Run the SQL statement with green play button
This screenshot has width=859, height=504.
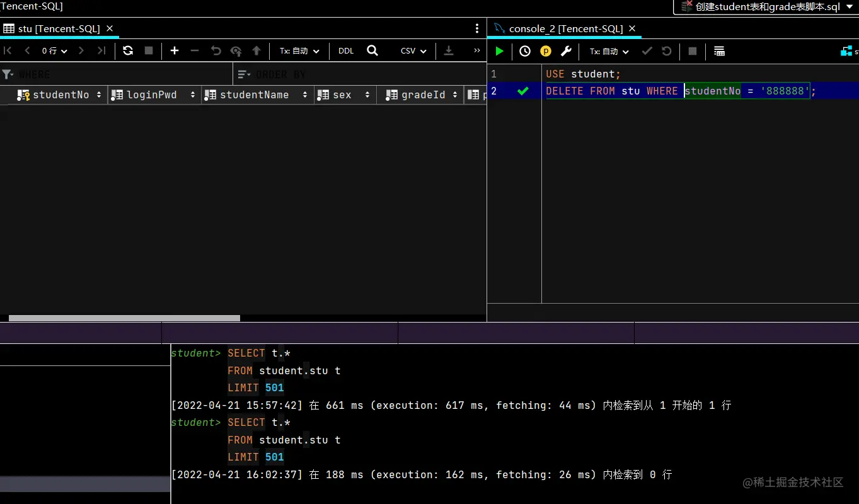click(500, 51)
